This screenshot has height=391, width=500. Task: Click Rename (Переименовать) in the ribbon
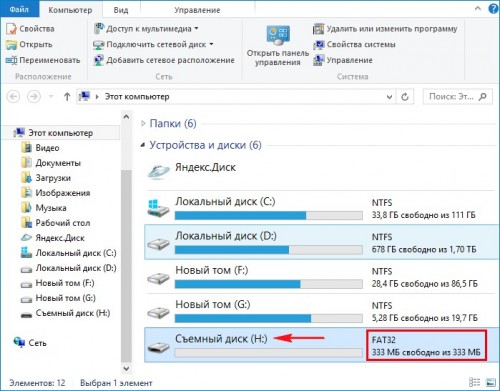click(x=43, y=60)
